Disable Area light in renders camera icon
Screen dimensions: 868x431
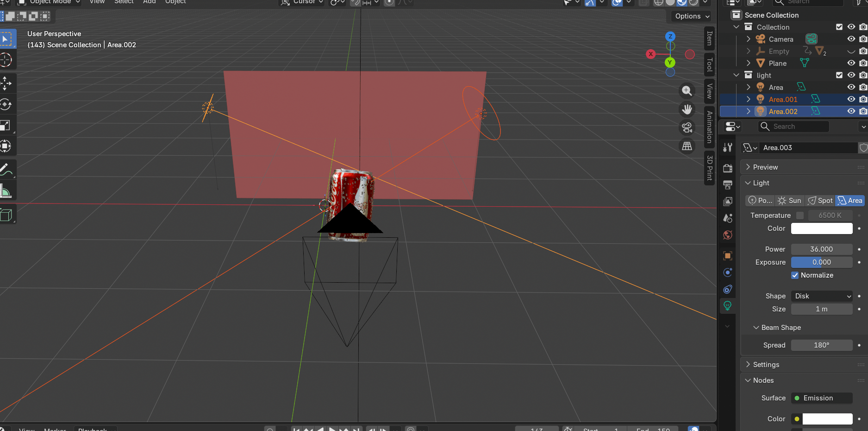863,87
